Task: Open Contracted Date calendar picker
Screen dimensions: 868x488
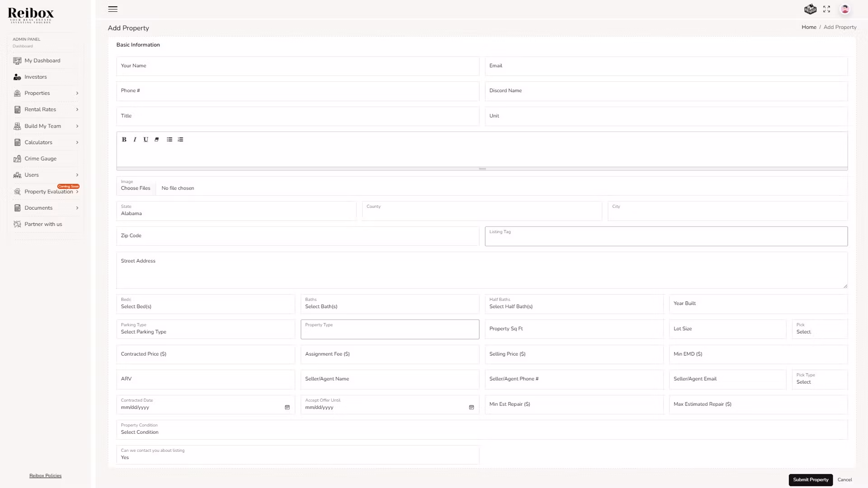Action: click(287, 408)
